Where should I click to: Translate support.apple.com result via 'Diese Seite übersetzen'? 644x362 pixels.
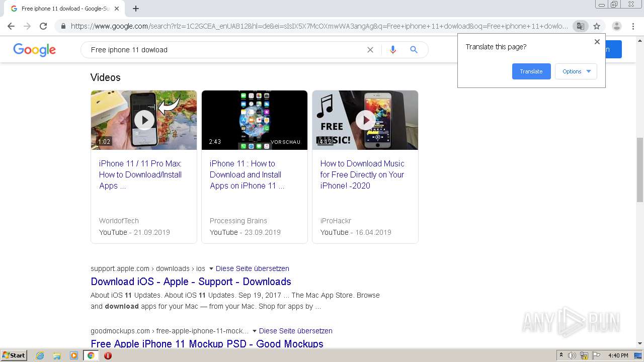click(x=253, y=268)
